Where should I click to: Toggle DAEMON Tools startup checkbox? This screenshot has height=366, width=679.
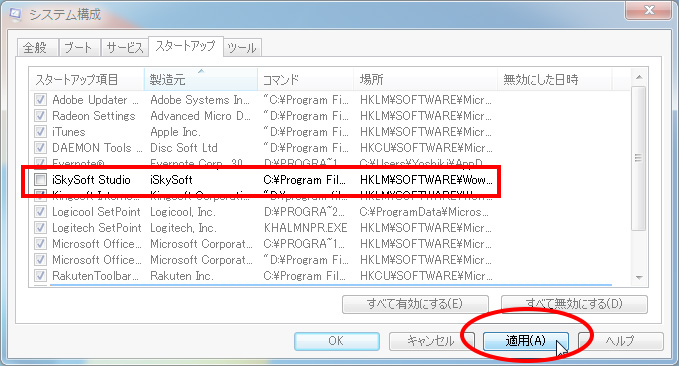[x=40, y=148]
